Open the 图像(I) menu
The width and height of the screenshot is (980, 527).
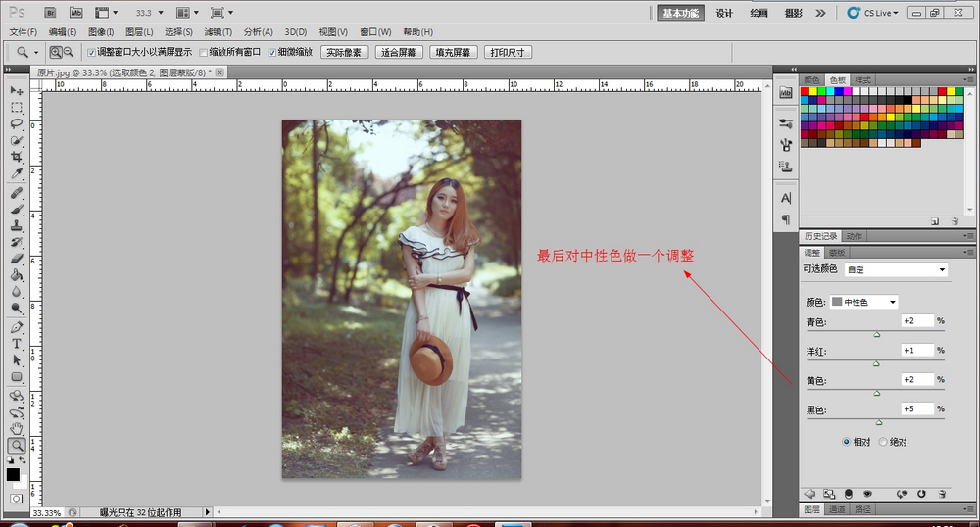coord(101,32)
